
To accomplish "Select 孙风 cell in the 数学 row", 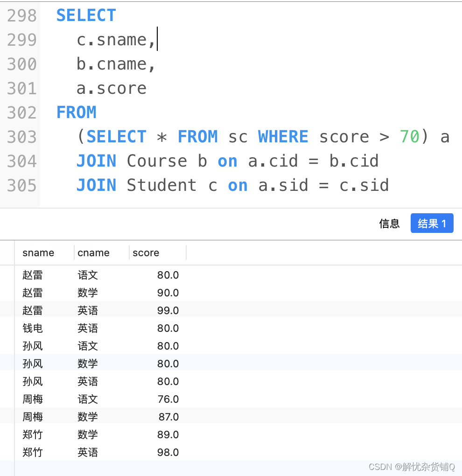I will tap(33, 364).
